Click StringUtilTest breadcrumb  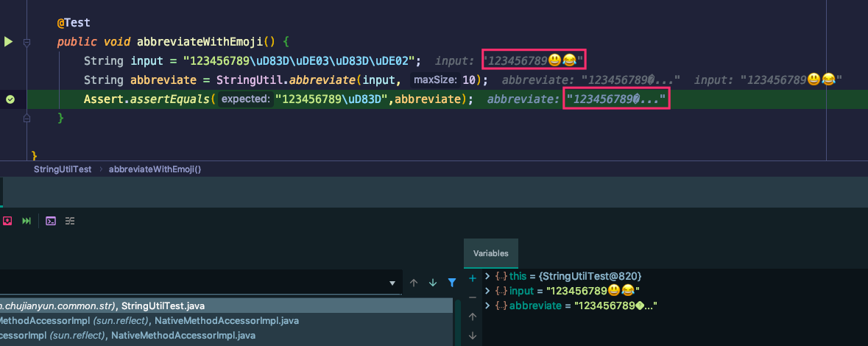point(63,169)
